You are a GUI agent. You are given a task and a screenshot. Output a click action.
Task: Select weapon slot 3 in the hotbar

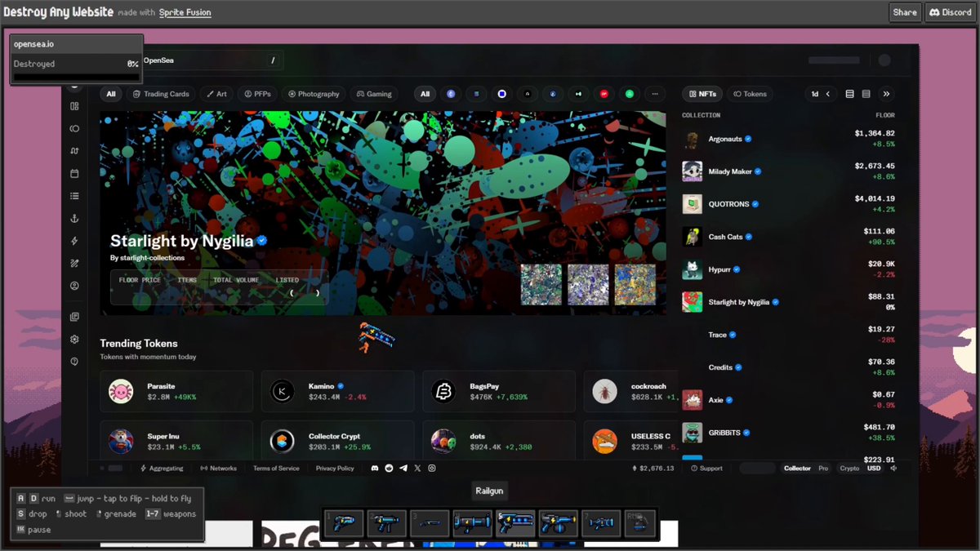tap(429, 523)
